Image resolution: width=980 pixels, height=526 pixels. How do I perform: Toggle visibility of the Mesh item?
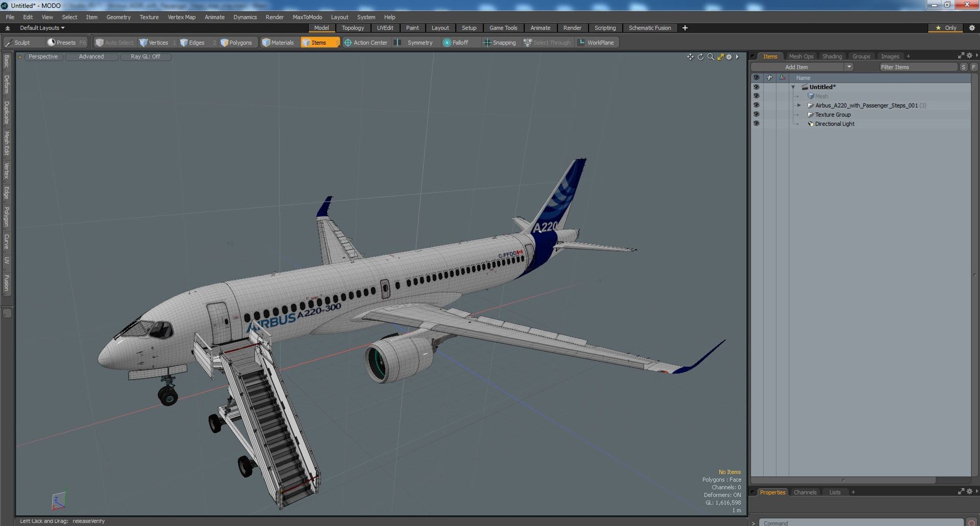[x=756, y=96]
